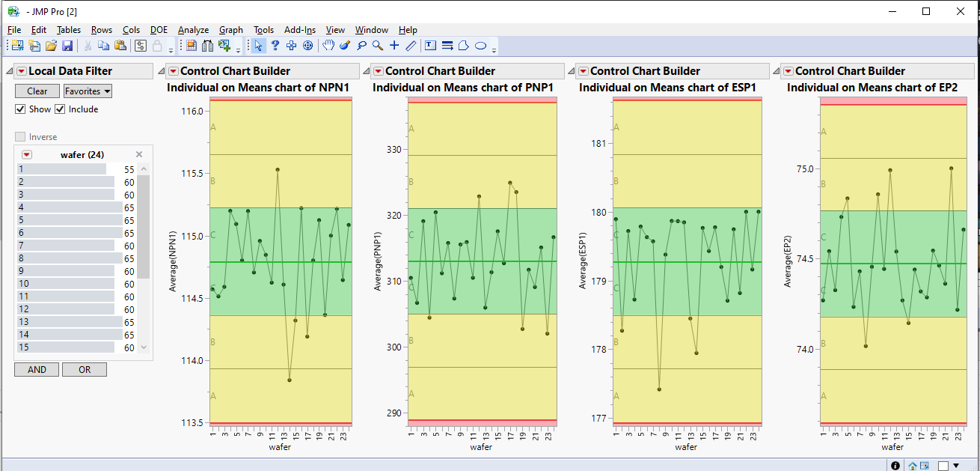
Task: Select the Arrow tool in the toolbar
Action: click(257, 45)
